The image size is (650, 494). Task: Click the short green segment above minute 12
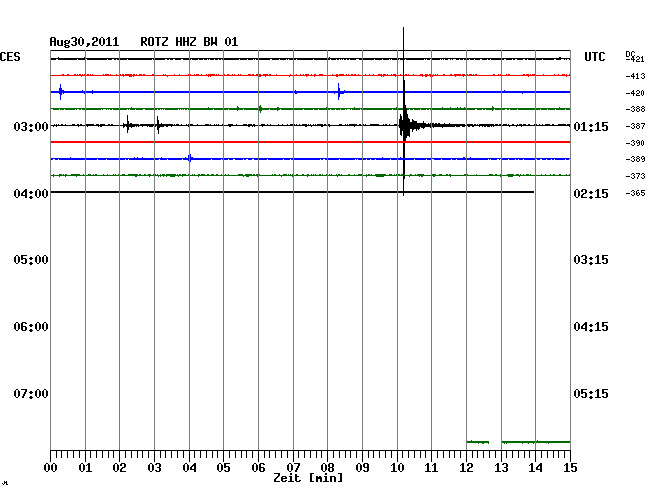point(478,442)
